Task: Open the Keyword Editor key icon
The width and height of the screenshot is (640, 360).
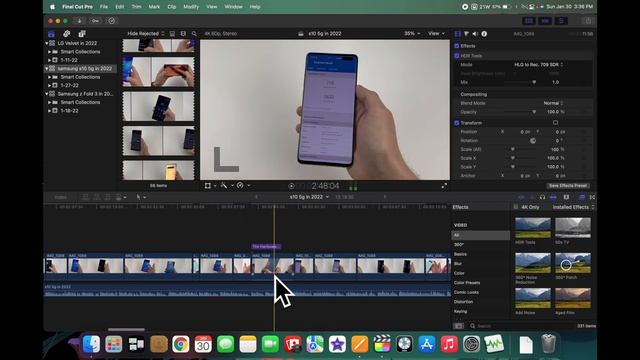Action: (x=95, y=21)
